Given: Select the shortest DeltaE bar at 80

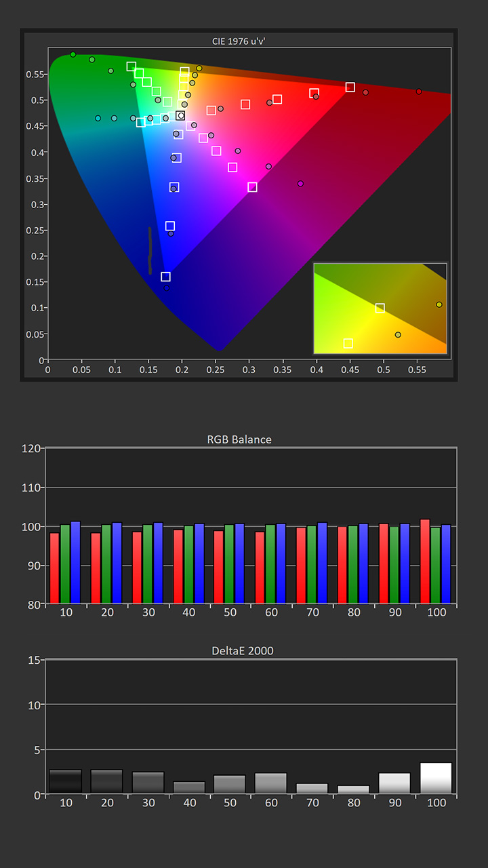Looking at the screenshot, I should click(x=353, y=790).
